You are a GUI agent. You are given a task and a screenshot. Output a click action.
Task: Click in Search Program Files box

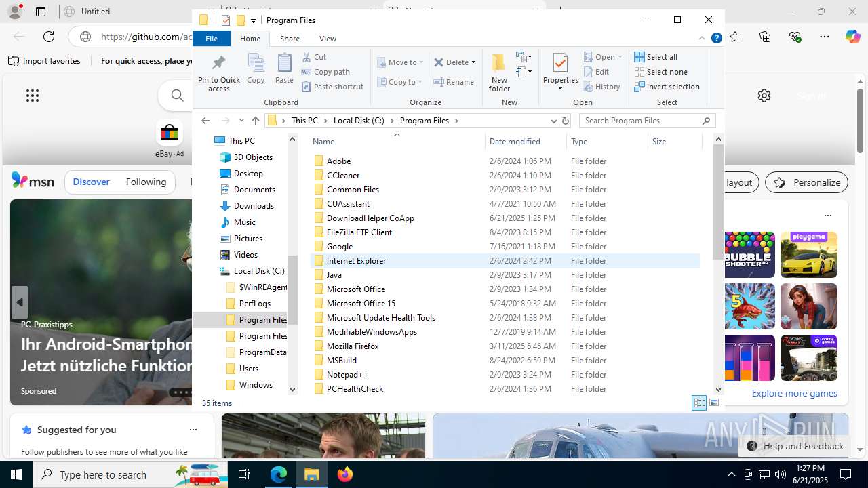[x=642, y=121]
